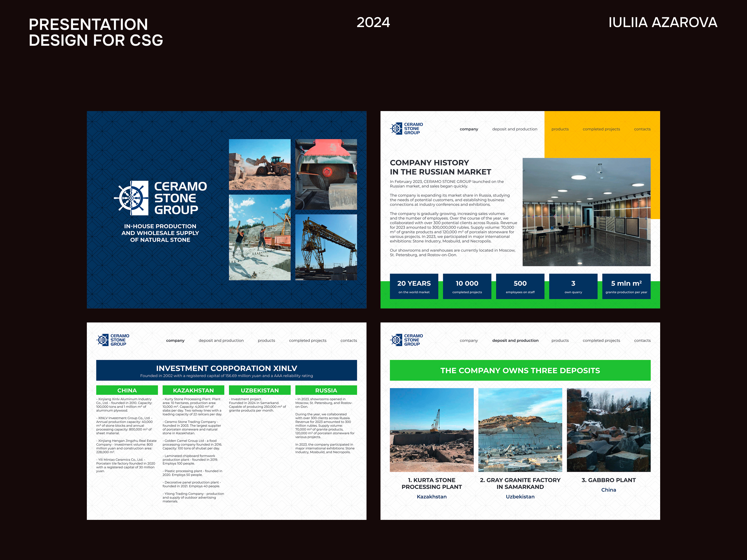Image resolution: width=747 pixels, height=560 pixels.
Task: Select 'completed projects' on Investment Corporation slide
Action: (x=308, y=341)
